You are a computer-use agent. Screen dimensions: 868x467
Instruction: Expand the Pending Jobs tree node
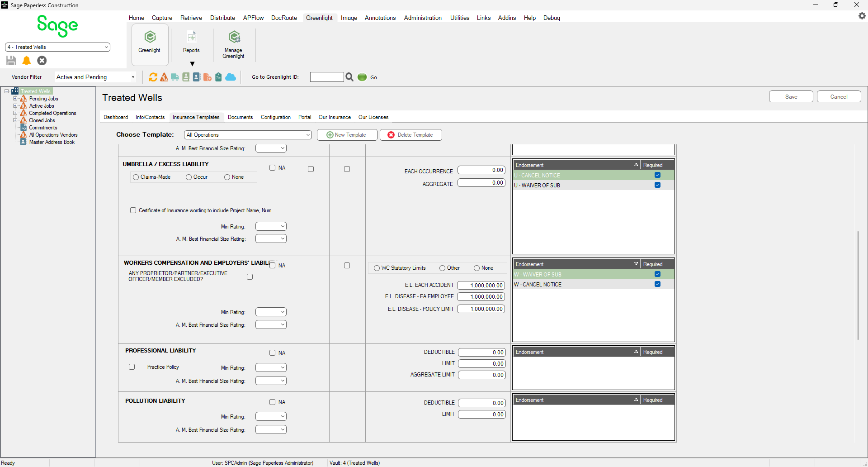(x=15, y=99)
